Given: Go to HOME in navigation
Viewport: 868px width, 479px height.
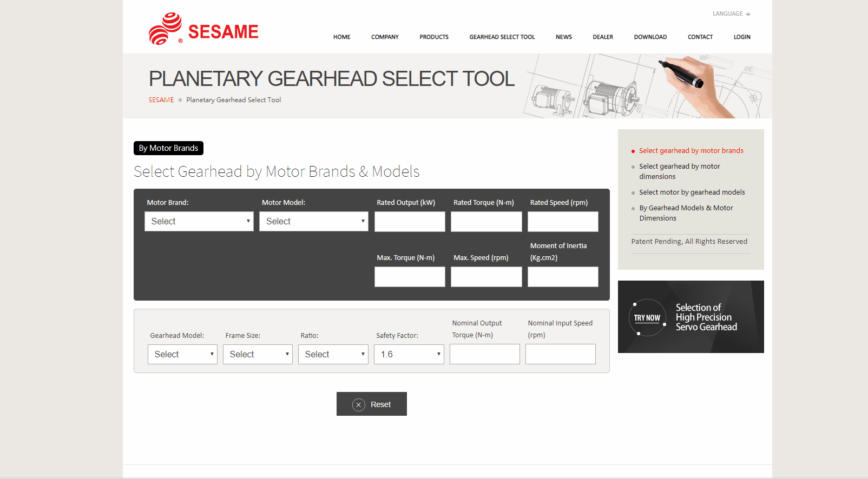Looking at the screenshot, I should click(342, 37).
